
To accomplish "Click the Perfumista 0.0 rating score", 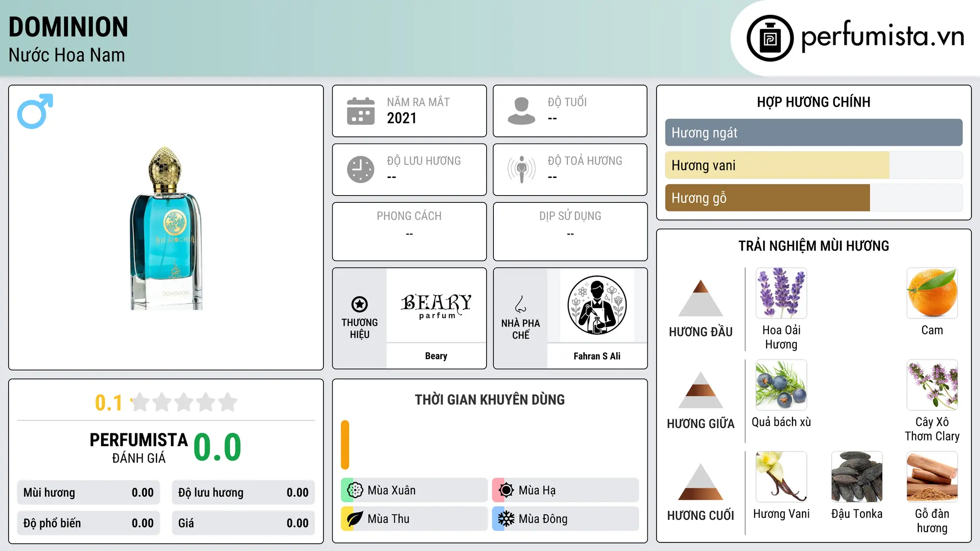I will point(217,448).
